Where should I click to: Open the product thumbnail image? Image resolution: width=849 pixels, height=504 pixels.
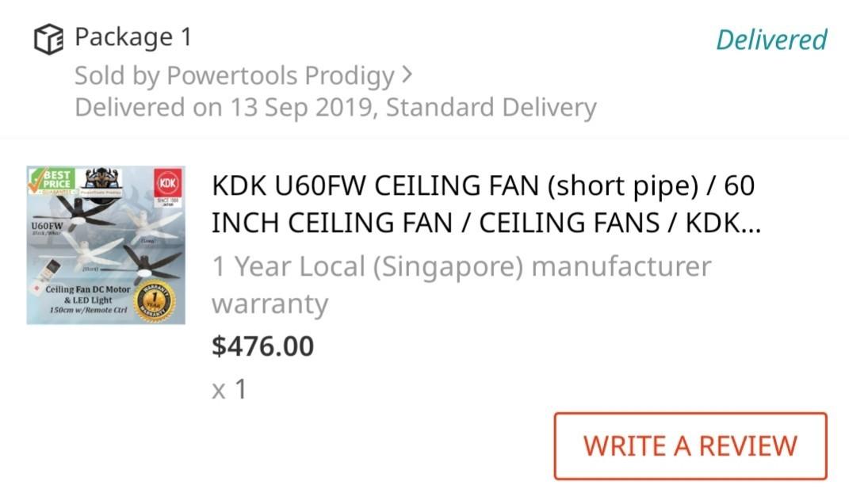[x=106, y=244]
